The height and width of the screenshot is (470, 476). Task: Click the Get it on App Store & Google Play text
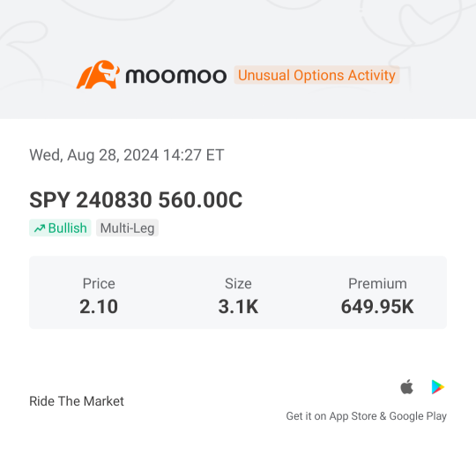pos(366,416)
